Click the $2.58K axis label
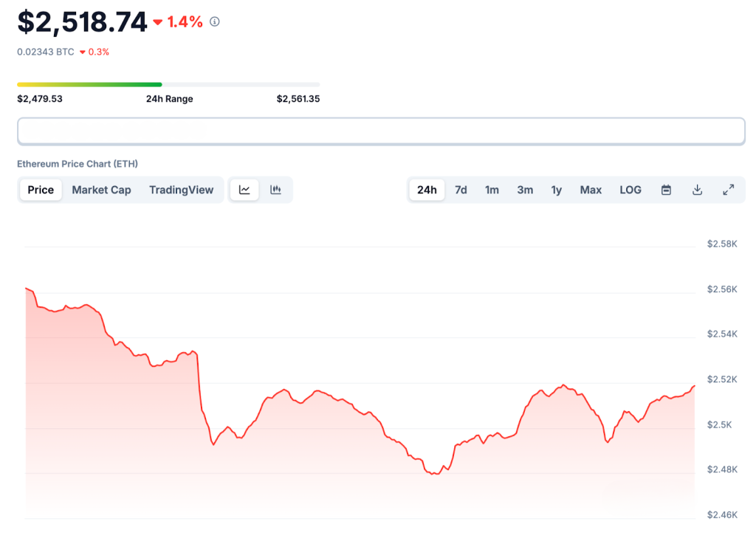 722,244
